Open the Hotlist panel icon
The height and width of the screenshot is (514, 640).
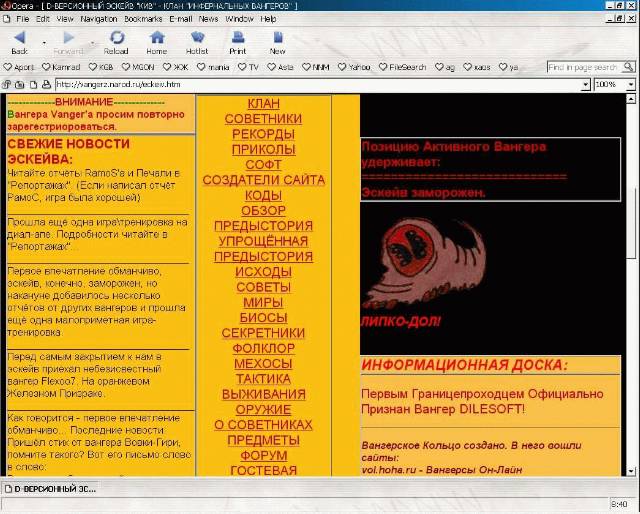click(x=197, y=37)
